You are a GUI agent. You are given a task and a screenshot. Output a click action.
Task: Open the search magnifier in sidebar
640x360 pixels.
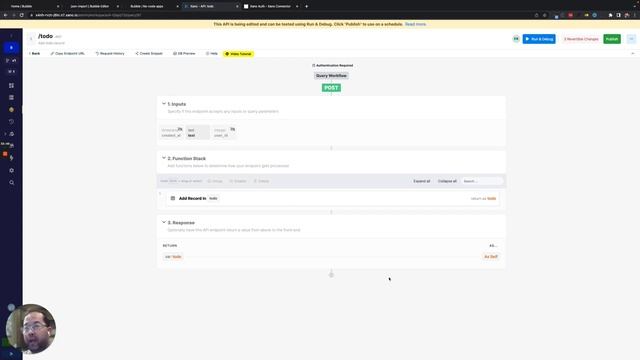(x=11, y=183)
